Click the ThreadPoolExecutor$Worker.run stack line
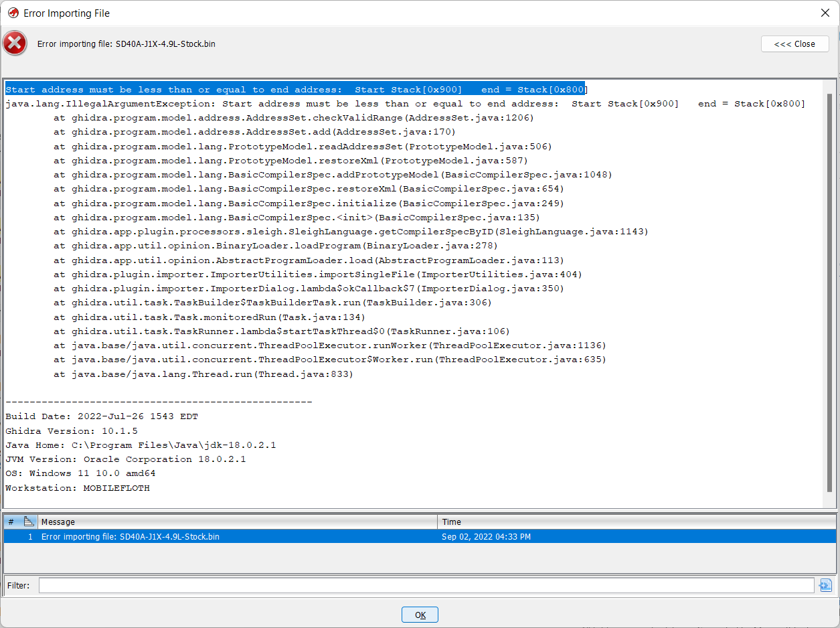This screenshot has width=840, height=628. 330,360
